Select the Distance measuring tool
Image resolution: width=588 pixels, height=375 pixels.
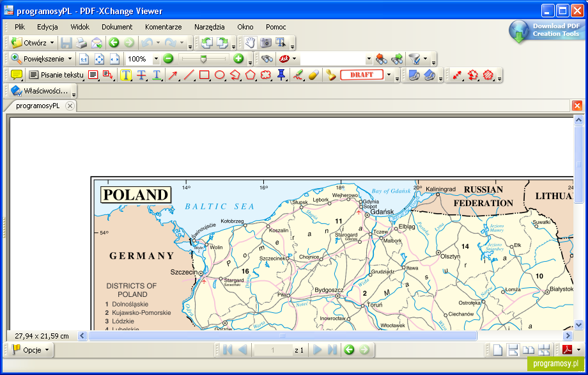457,75
